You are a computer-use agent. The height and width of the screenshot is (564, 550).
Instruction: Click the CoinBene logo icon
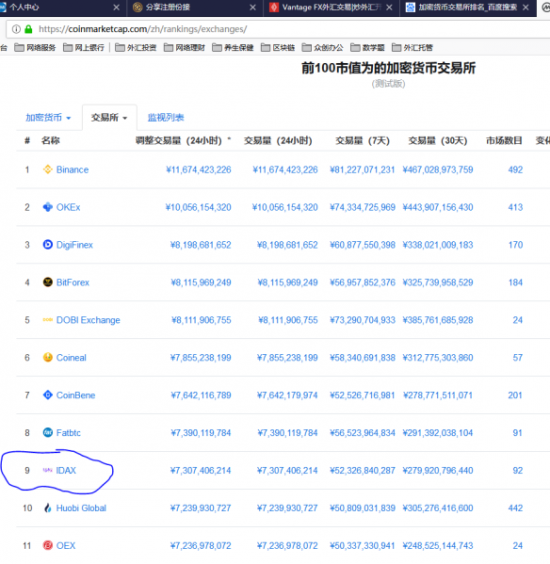pyautogui.click(x=47, y=395)
